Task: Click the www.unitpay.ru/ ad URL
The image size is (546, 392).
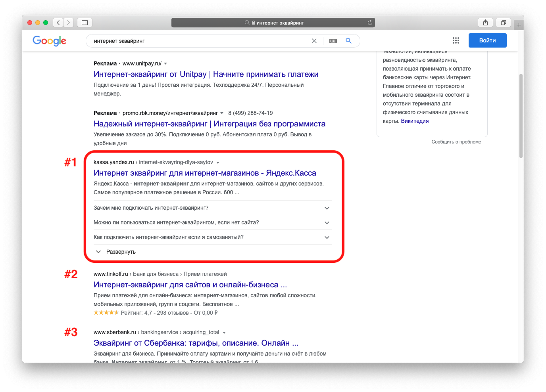Action: [x=142, y=63]
